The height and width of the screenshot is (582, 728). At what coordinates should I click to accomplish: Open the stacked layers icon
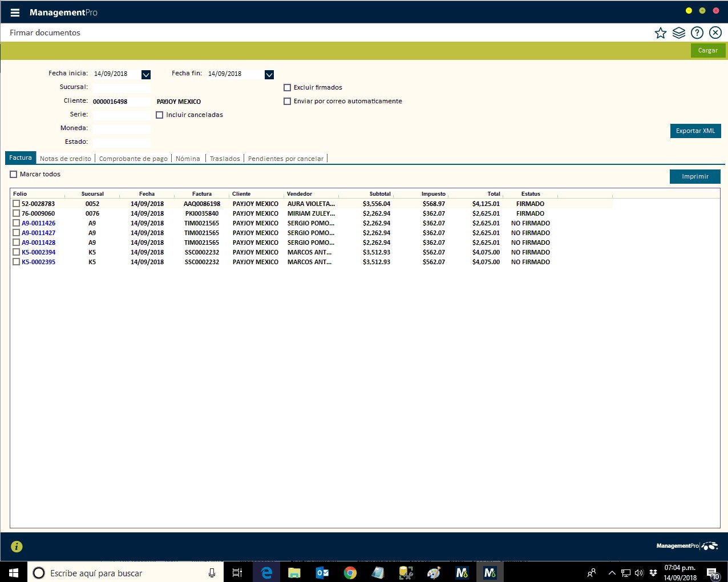678,33
